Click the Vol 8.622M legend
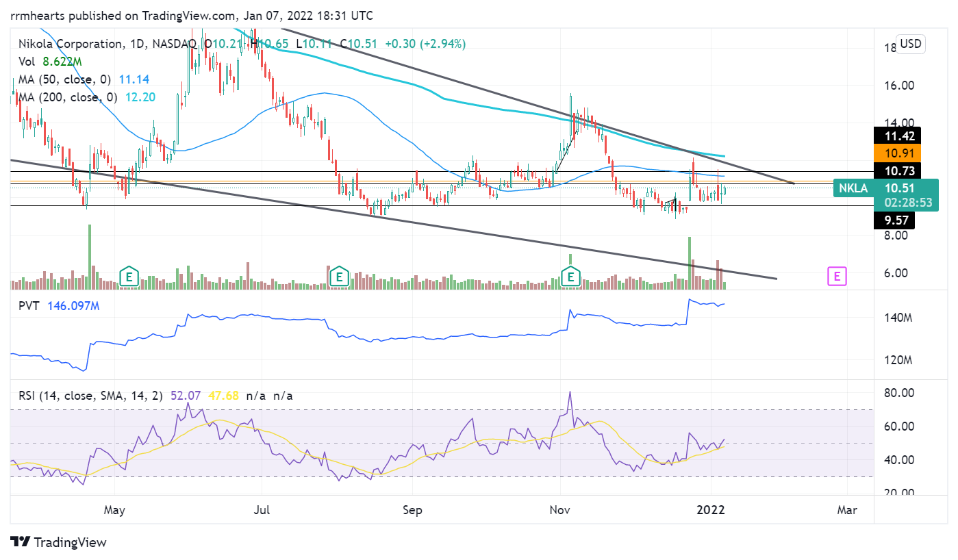 [50, 62]
